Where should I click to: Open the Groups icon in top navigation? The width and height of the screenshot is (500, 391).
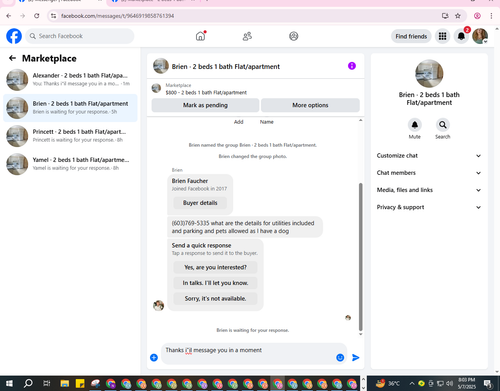click(x=294, y=36)
